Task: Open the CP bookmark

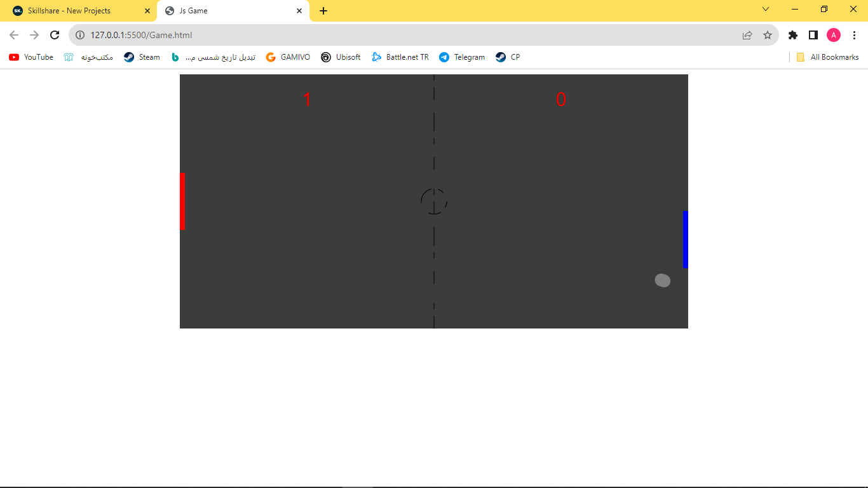Action: tap(508, 57)
